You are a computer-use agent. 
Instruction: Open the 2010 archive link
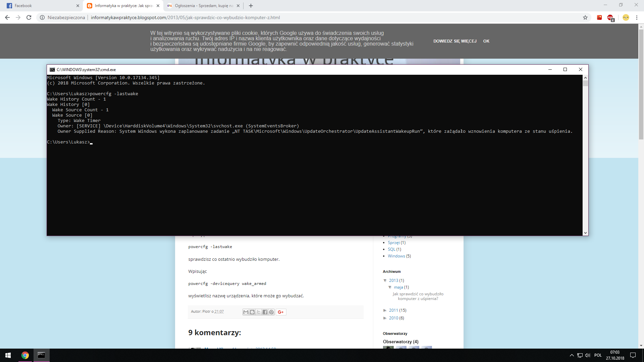tap(393, 318)
